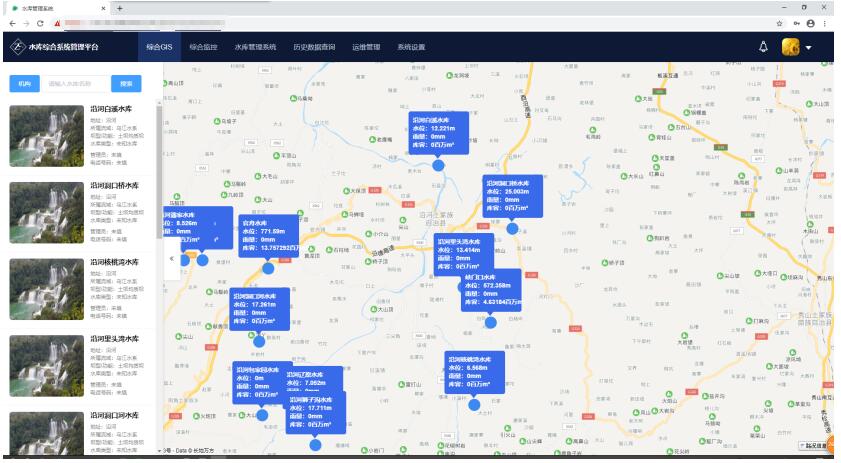Click the marker under water level 25.003m popup
Screen dimensions: 841x463
512,228
